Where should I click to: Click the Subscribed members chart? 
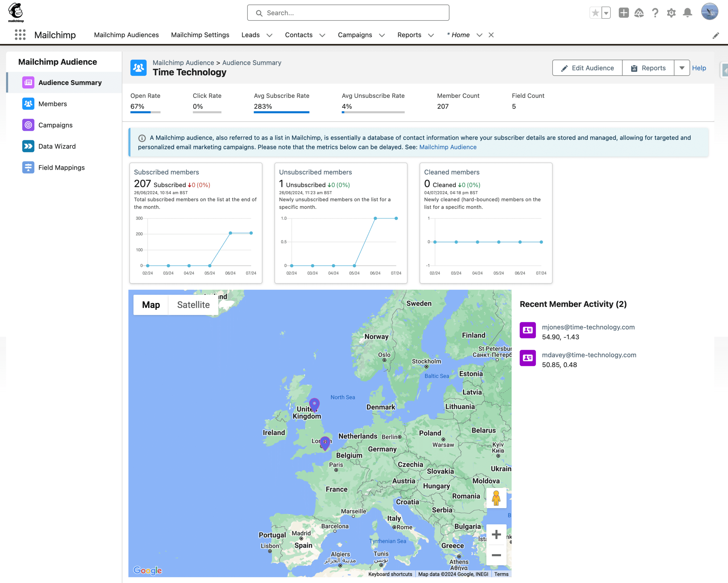pos(196,245)
